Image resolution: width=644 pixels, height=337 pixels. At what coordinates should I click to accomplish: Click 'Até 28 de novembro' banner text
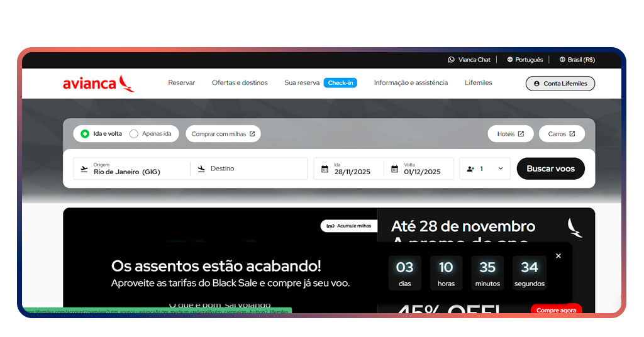(x=464, y=226)
